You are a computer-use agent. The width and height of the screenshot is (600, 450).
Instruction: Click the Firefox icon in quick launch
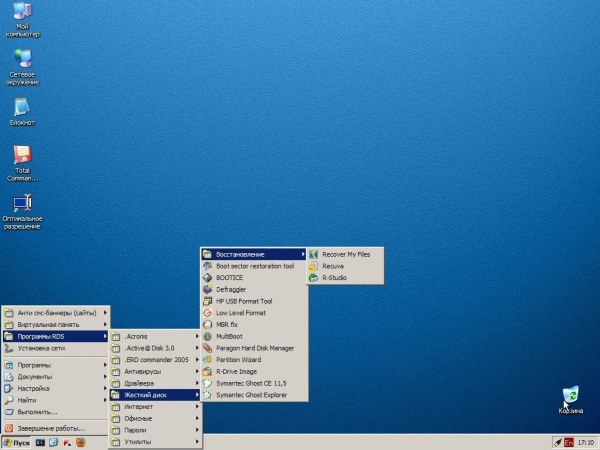tap(80, 441)
